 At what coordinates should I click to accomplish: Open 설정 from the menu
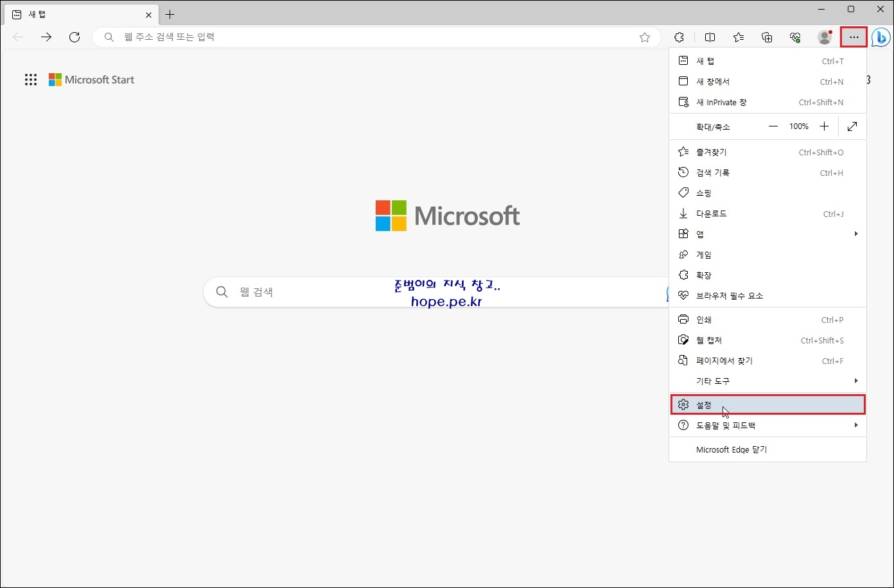click(x=767, y=405)
